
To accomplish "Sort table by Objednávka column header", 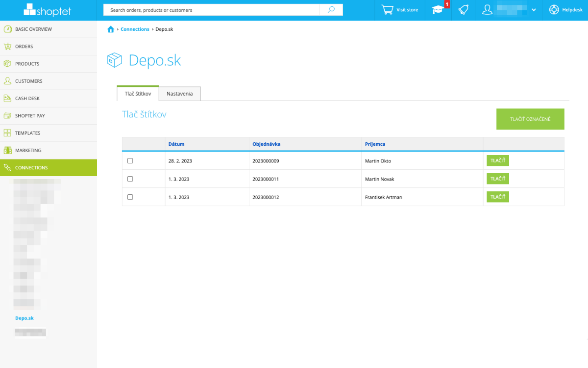I will pos(267,144).
